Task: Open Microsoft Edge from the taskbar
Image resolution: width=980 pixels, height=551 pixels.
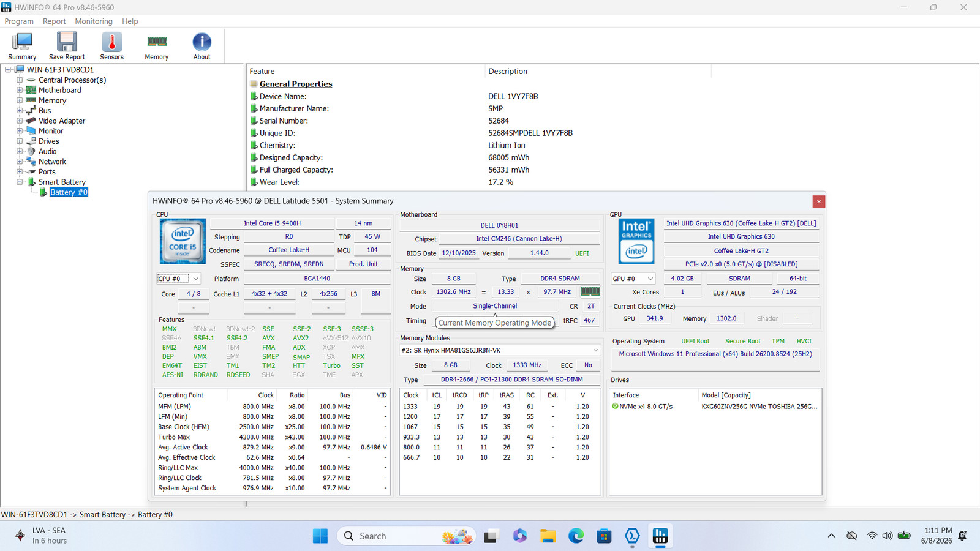Action: (x=576, y=536)
